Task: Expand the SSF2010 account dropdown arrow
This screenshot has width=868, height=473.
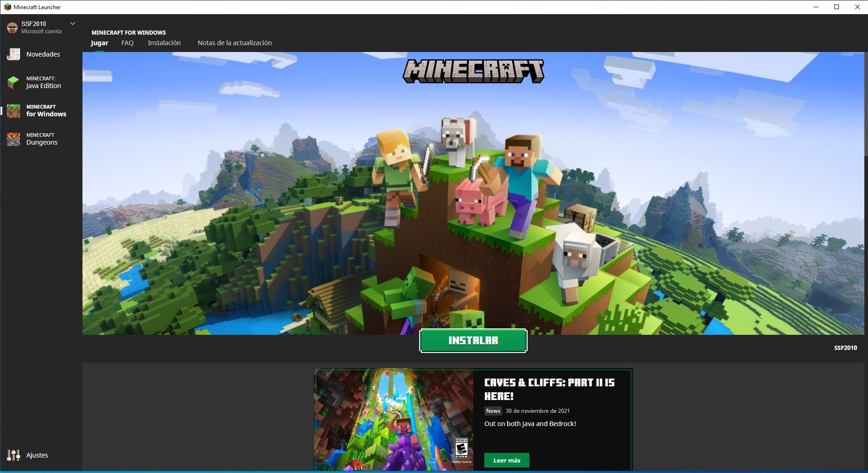Action: click(x=72, y=23)
